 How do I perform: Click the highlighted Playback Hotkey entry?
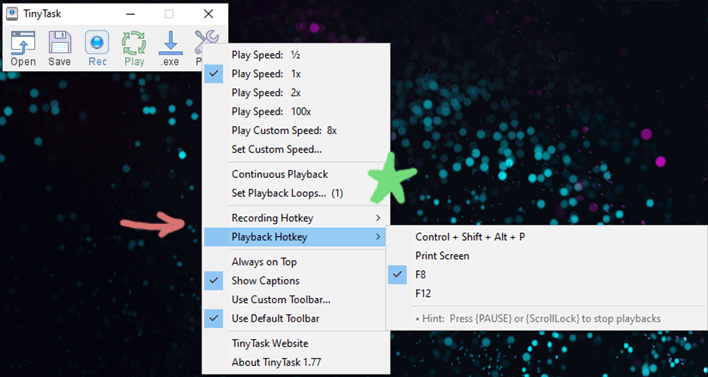pyautogui.click(x=296, y=237)
